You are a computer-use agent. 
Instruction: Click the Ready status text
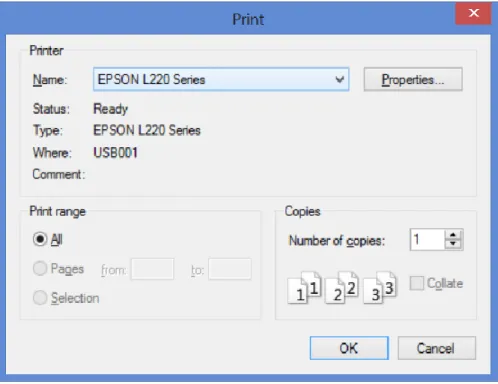pyautogui.click(x=110, y=109)
